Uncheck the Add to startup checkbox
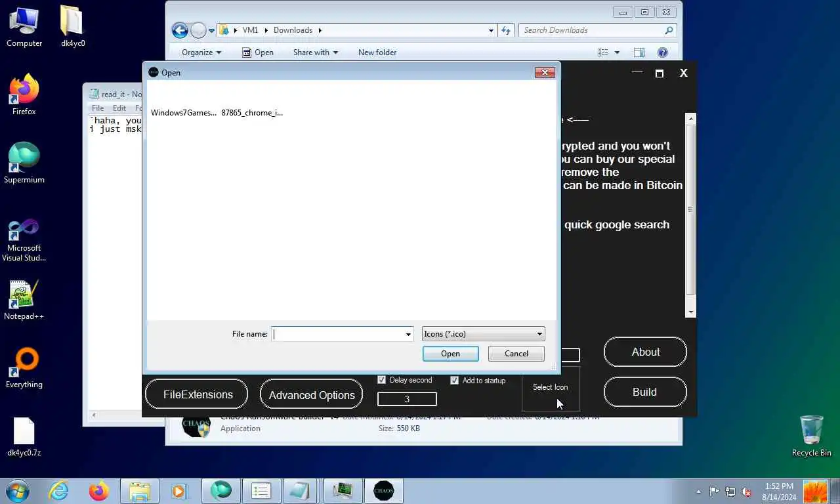The width and height of the screenshot is (840, 504). (454, 381)
